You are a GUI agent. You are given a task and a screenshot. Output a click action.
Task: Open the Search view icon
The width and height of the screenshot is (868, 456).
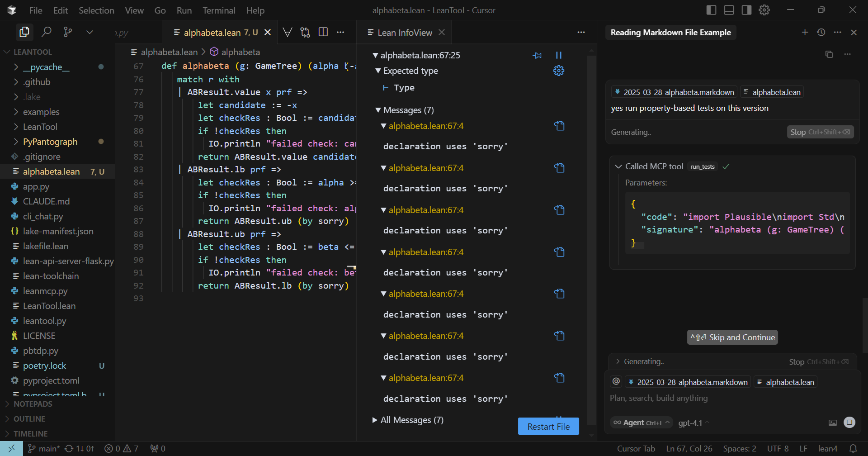(x=46, y=32)
